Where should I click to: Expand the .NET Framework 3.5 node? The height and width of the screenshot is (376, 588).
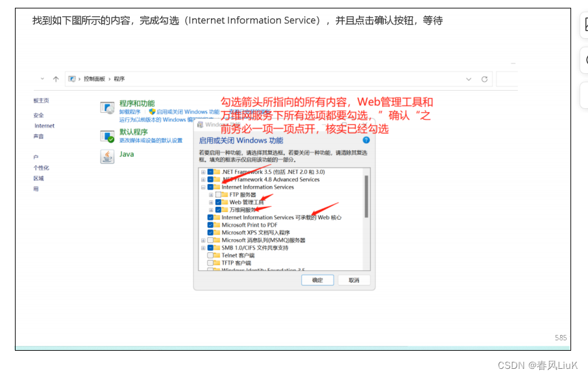pyautogui.click(x=203, y=172)
